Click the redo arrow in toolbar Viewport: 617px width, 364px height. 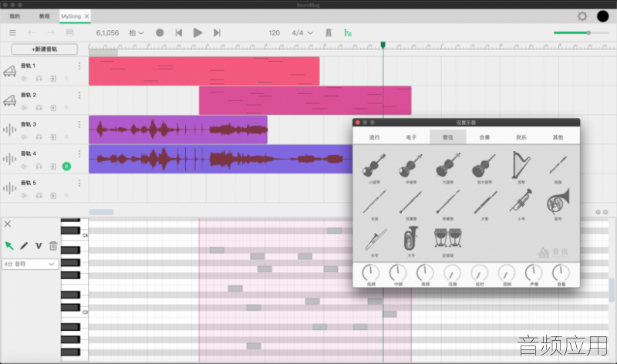tap(51, 32)
